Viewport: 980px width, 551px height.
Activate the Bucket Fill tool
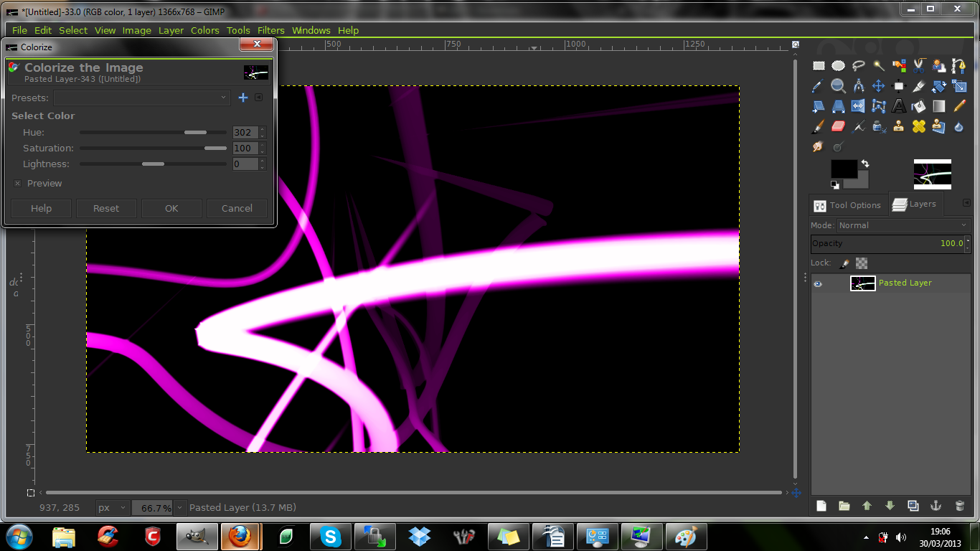pyautogui.click(x=918, y=106)
